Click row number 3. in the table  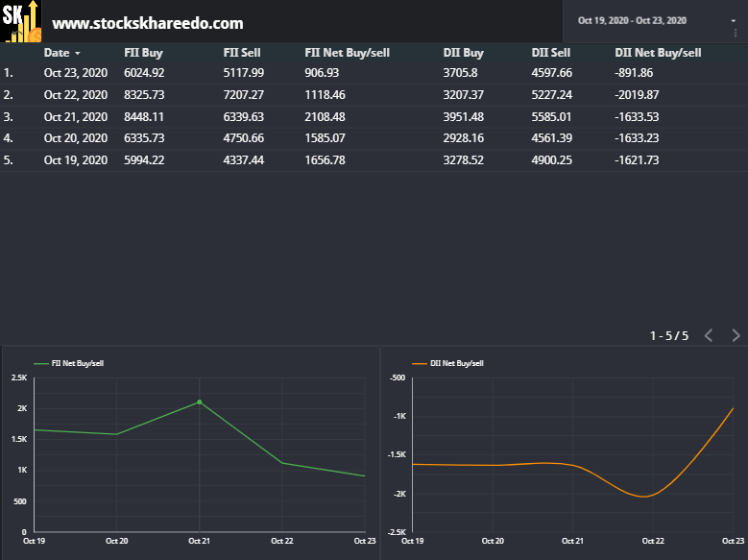(x=8, y=116)
